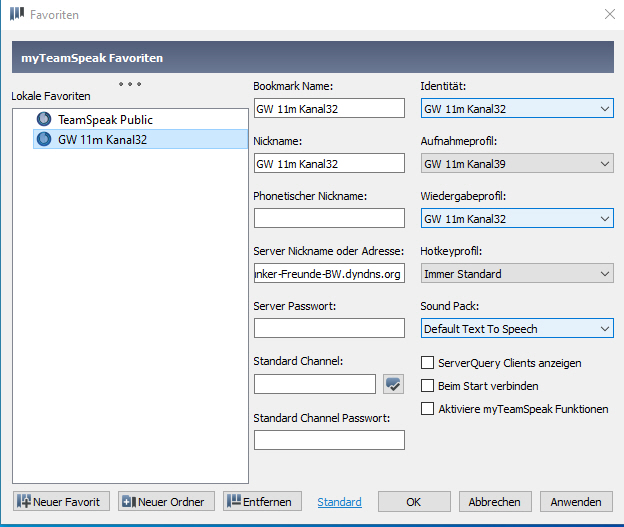Enable Aktiviere myTeamSpeak Funktionen checkbox

coord(427,409)
